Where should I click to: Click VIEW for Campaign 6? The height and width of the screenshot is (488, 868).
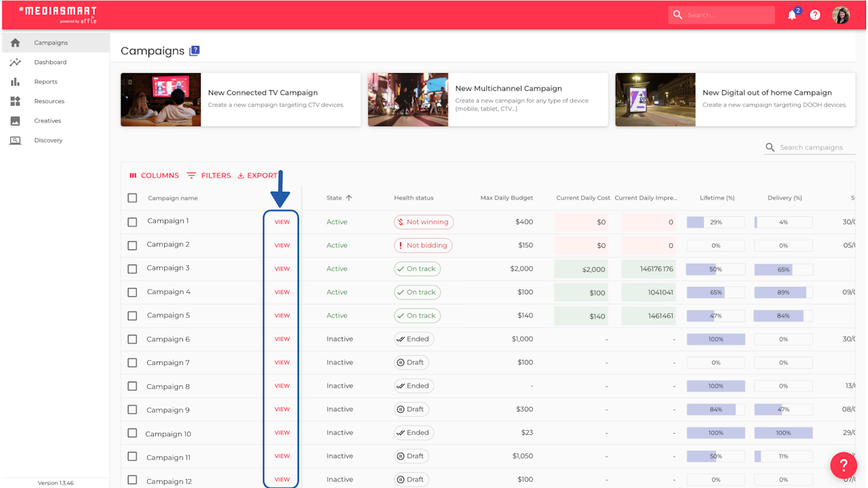point(282,339)
